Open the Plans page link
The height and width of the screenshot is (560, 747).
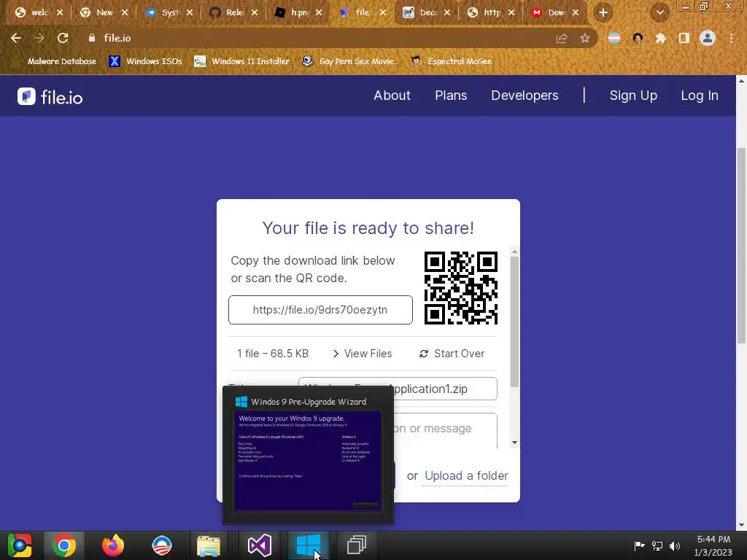(x=451, y=96)
